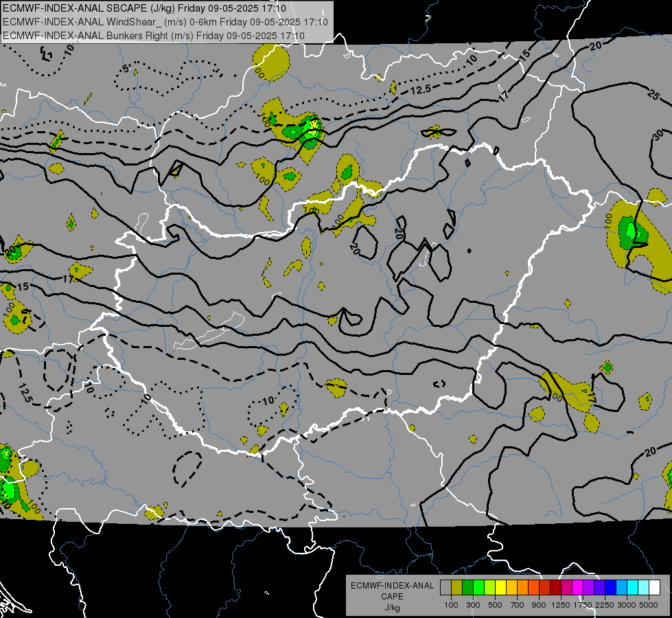Click the SBCAPE (J/kg) header line
This screenshot has height=618, width=672.
coord(144,8)
